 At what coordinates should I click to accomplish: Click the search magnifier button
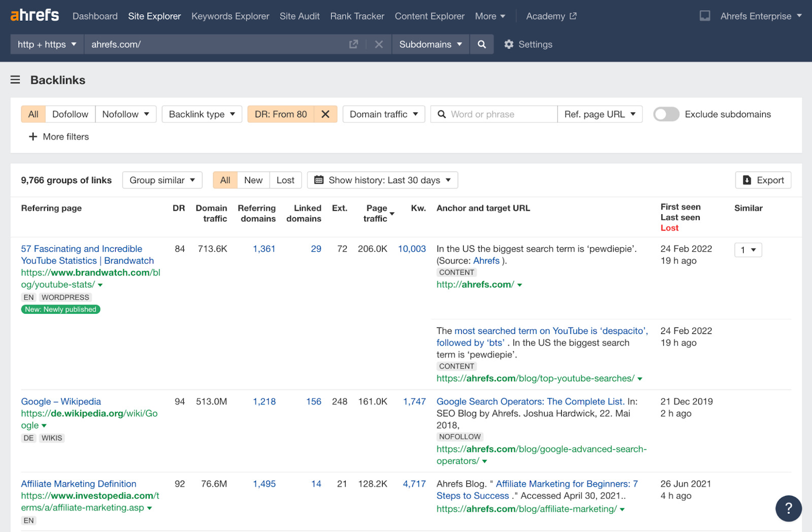[481, 45]
